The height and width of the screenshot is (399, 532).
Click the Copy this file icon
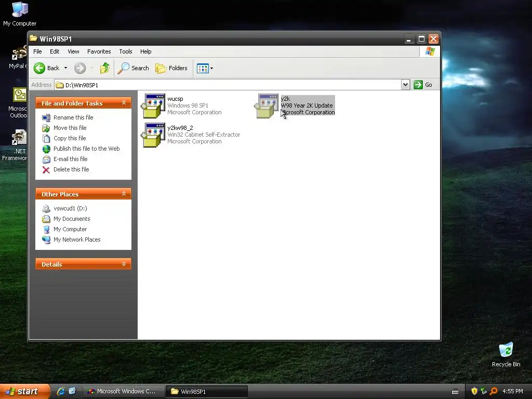pos(46,138)
